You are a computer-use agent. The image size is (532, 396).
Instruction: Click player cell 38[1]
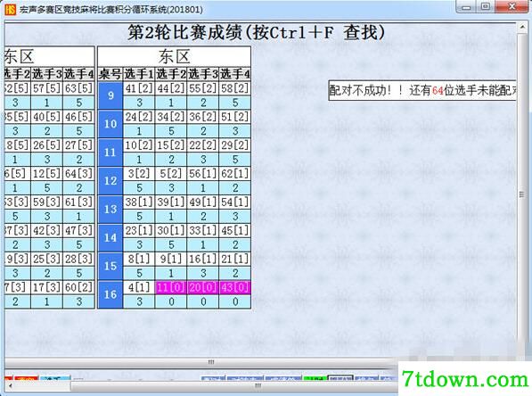(139, 202)
